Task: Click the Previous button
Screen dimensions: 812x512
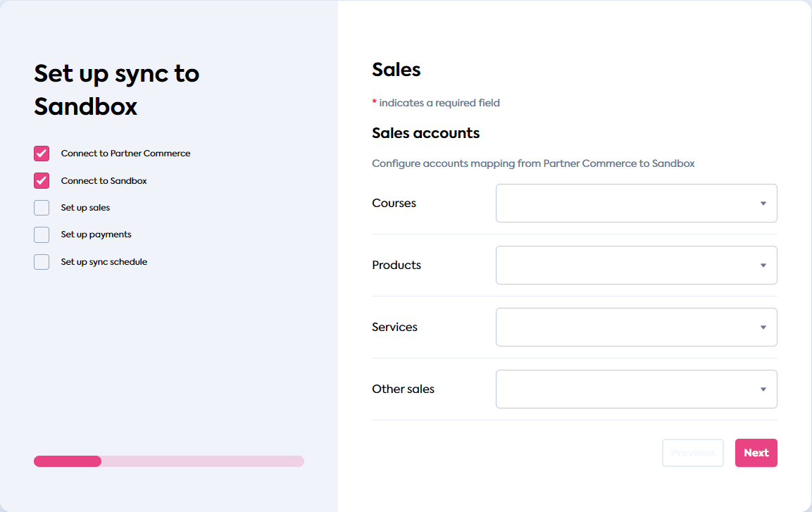Action: click(x=692, y=452)
